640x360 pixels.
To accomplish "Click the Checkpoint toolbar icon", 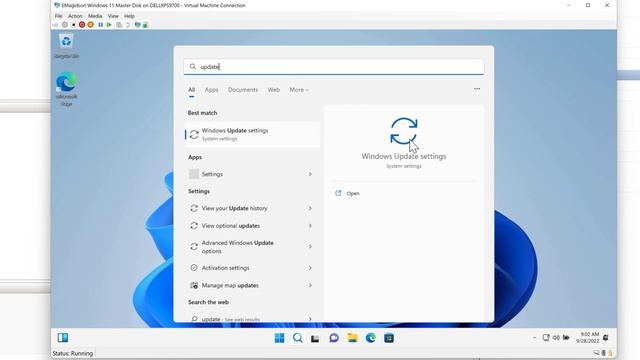I will (x=119, y=25).
